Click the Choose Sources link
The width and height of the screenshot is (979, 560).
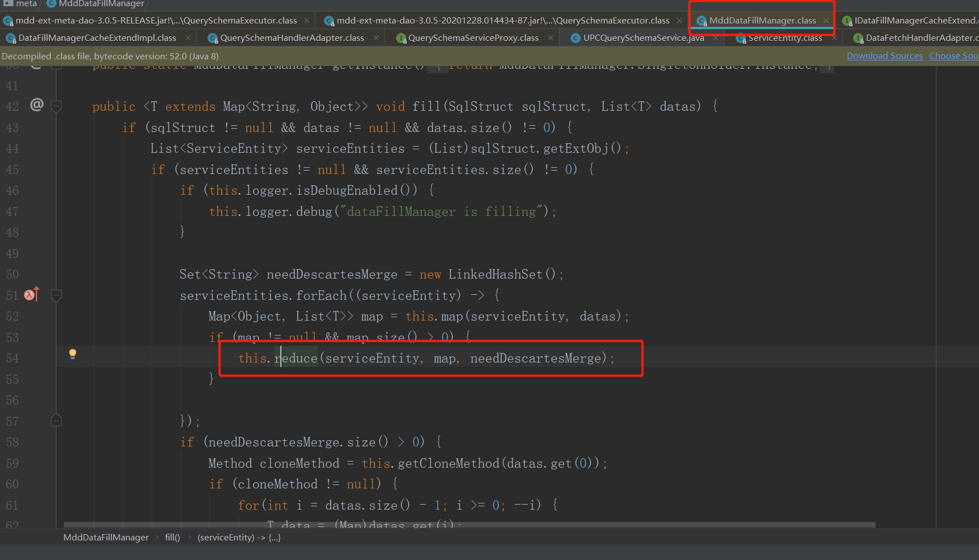pos(954,56)
